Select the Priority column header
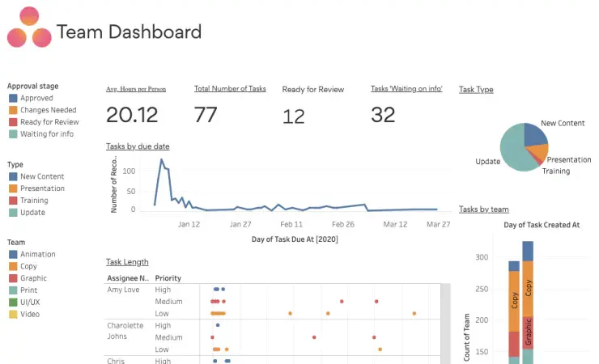 [168, 278]
